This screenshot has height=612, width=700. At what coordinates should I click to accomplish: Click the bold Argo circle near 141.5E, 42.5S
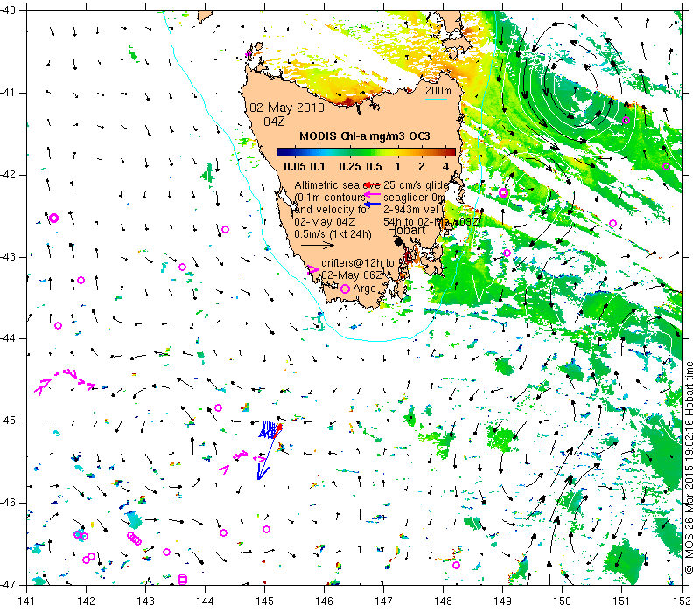(54, 218)
